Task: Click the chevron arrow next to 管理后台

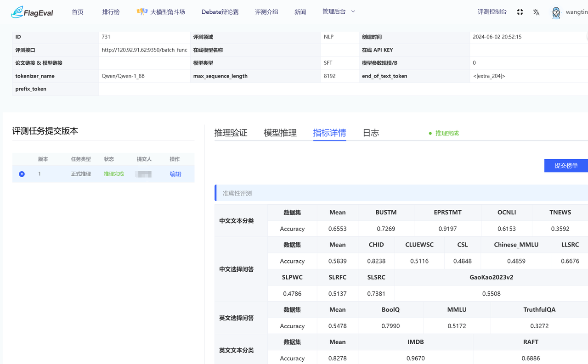Action: [353, 11]
